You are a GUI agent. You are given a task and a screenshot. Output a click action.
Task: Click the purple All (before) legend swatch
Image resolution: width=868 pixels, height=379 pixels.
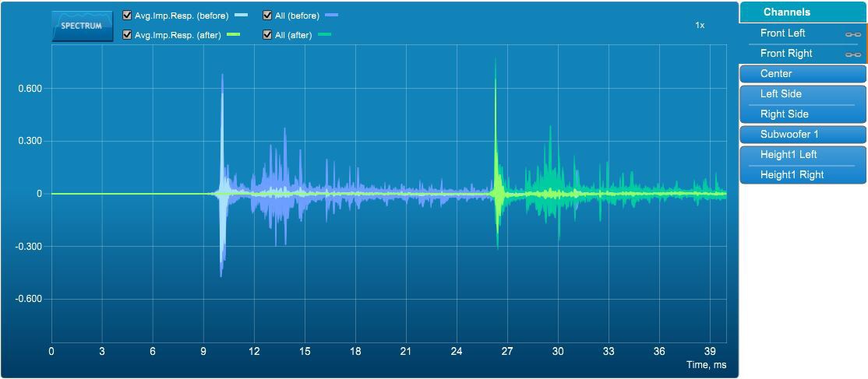click(x=331, y=16)
